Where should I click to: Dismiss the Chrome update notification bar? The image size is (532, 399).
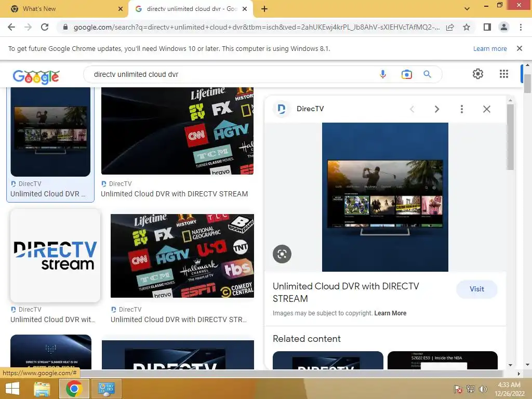point(520,48)
